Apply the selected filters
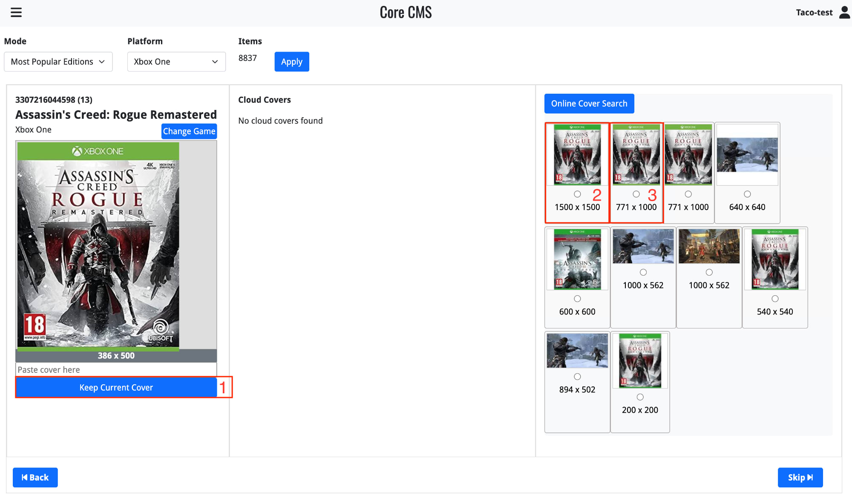The height and width of the screenshot is (504, 852). tap(292, 62)
